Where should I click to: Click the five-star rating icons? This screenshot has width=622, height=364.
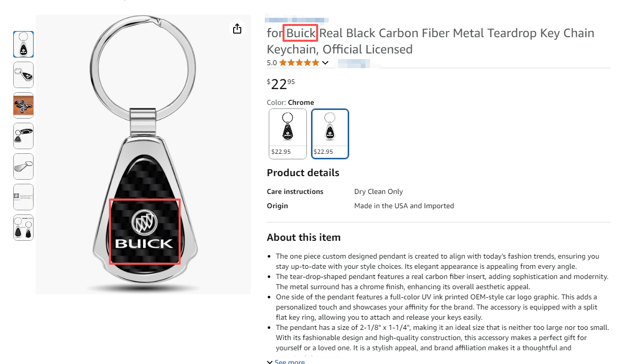(x=299, y=63)
